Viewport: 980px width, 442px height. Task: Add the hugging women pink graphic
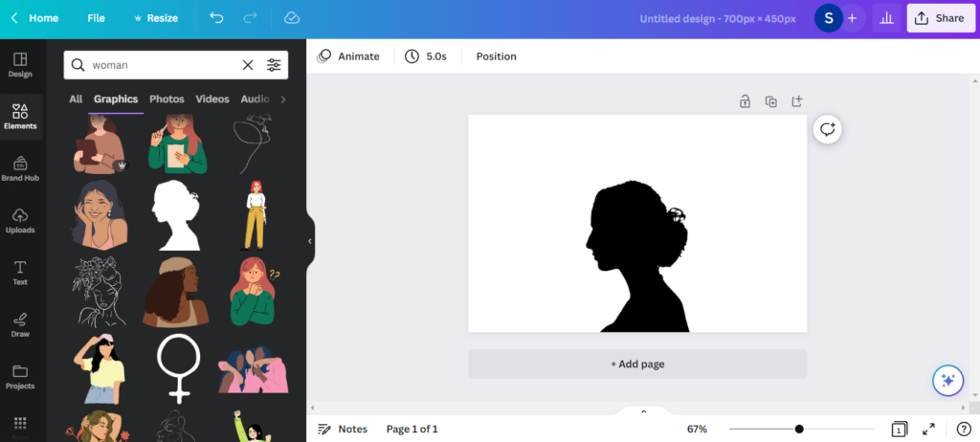(253, 368)
